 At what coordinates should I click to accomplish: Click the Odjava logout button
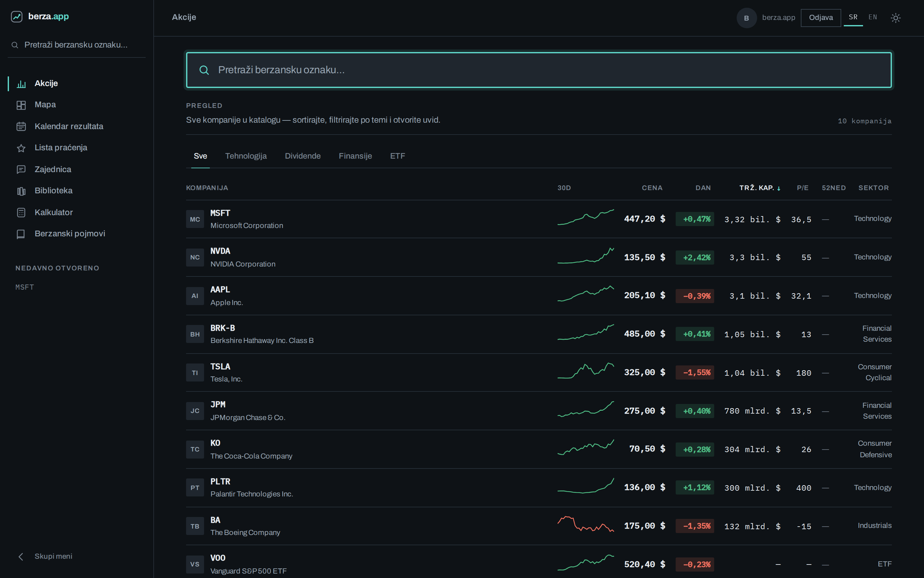pos(820,18)
